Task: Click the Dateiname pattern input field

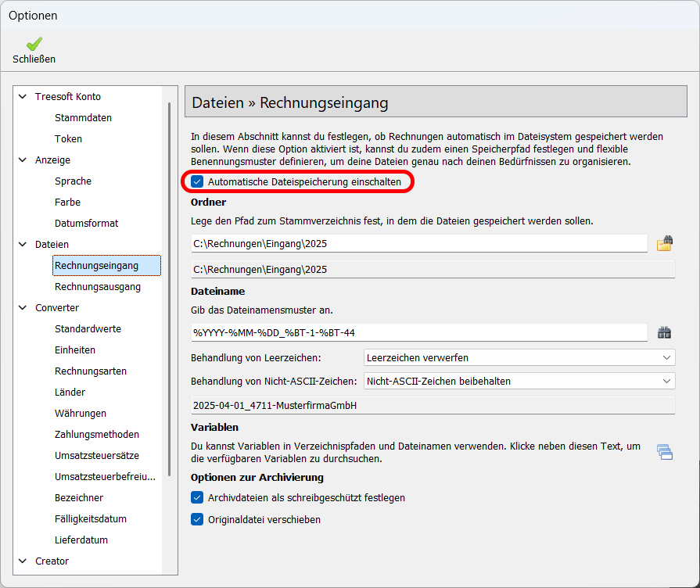Action: pos(418,332)
